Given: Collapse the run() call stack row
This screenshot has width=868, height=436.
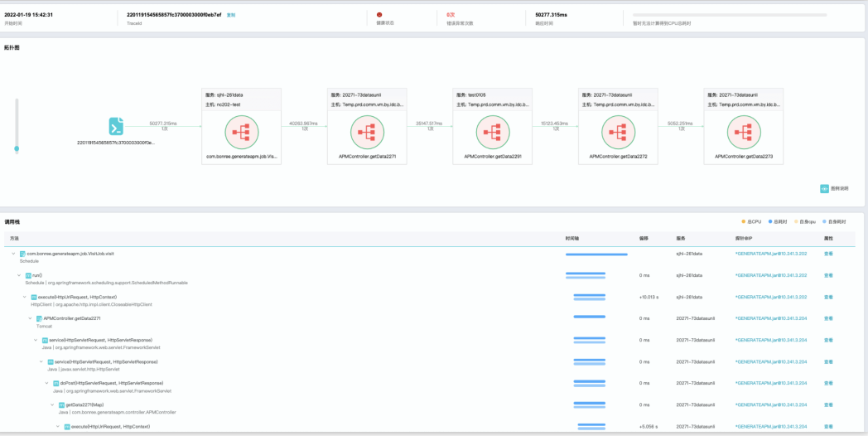Looking at the screenshot, I should (20, 275).
